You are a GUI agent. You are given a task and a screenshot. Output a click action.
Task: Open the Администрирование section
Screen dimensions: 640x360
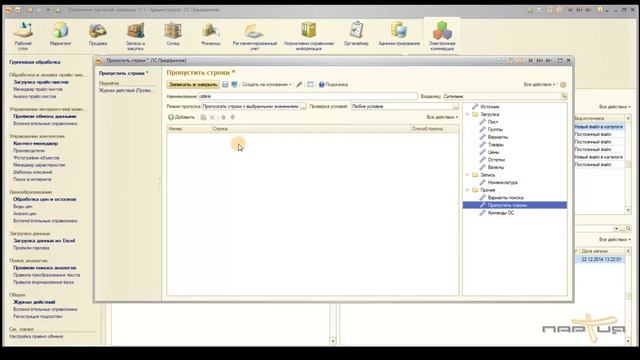pyautogui.click(x=399, y=34)
